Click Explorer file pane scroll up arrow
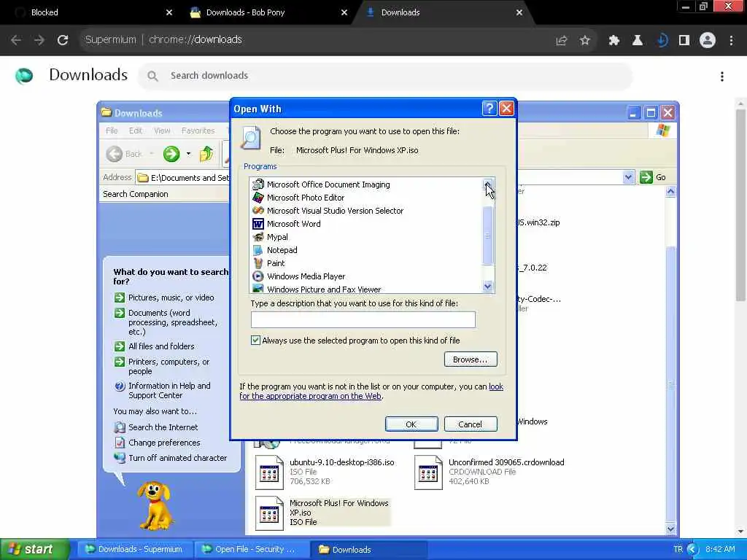The width and height of the screenshot is (747, 560). [670, 192]
